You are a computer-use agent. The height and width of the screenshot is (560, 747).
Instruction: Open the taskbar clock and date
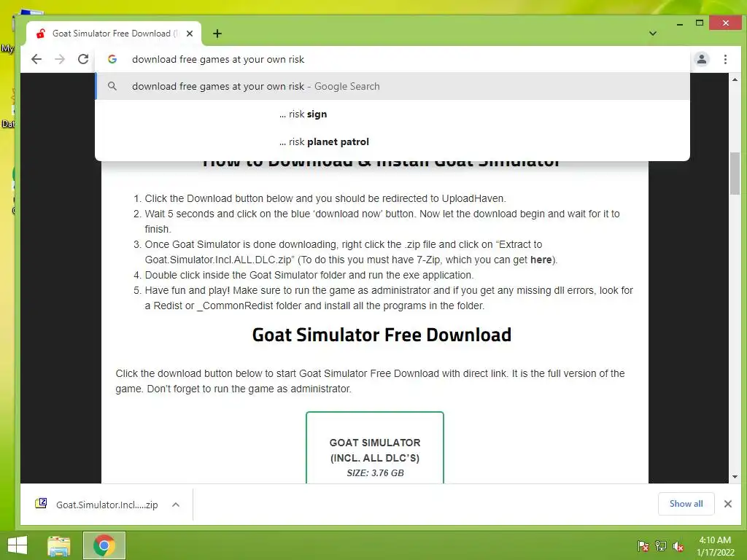coord(715,546)
